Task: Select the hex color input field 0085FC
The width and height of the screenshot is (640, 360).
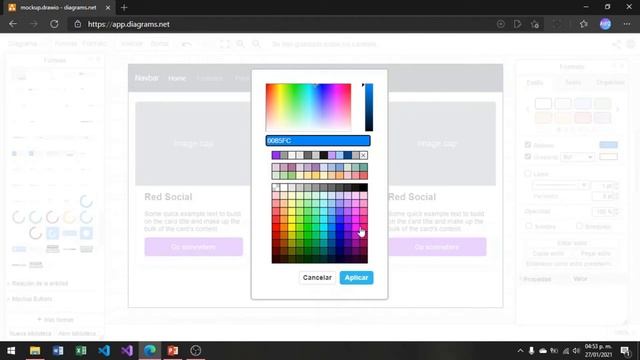Action: (318, 140)
